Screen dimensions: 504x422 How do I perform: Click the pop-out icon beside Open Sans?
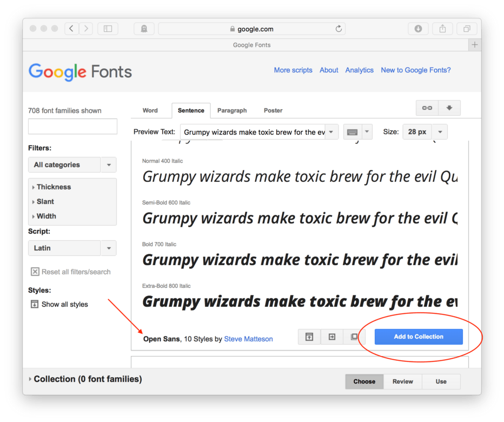point(309,337)
